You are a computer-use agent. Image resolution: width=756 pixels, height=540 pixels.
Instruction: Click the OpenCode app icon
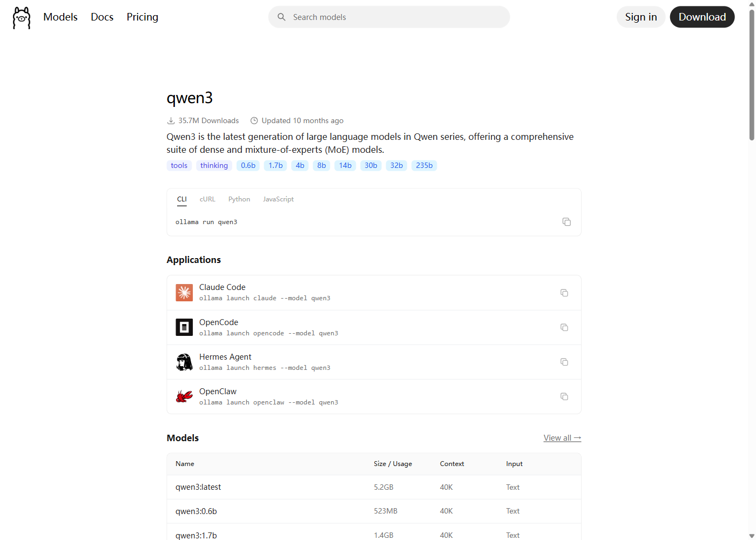pos(184,327)
